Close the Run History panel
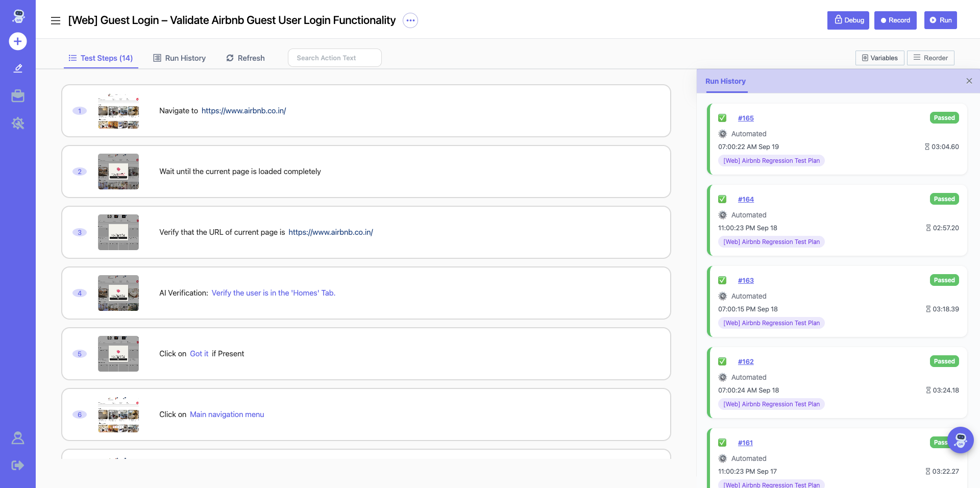980x488 pixels. coord(969,81)
